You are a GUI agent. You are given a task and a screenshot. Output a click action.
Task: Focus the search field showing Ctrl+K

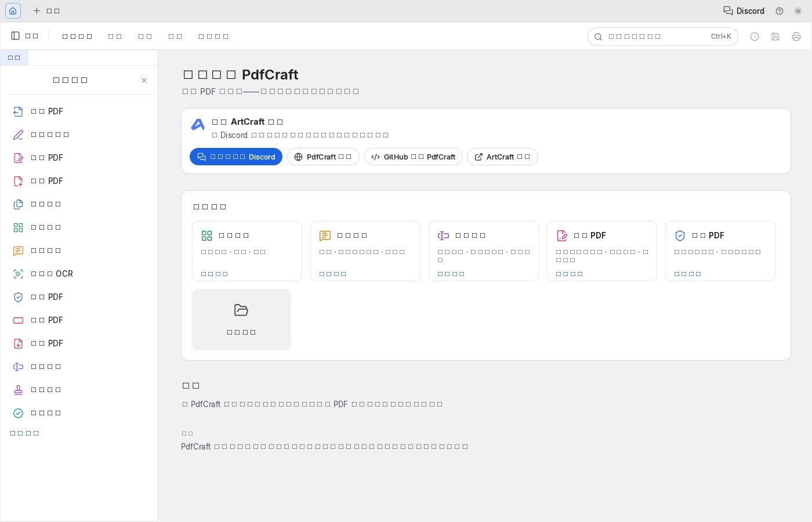663,37
